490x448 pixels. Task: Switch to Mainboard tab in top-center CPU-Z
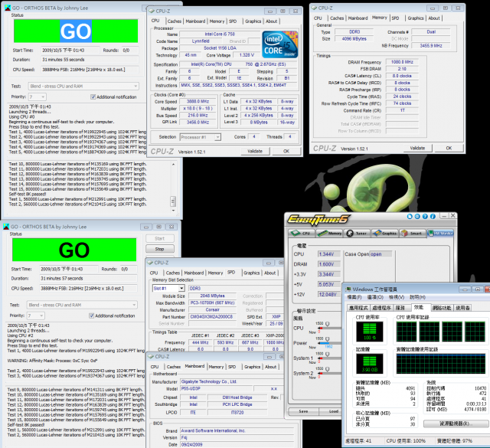pos(195,21)
